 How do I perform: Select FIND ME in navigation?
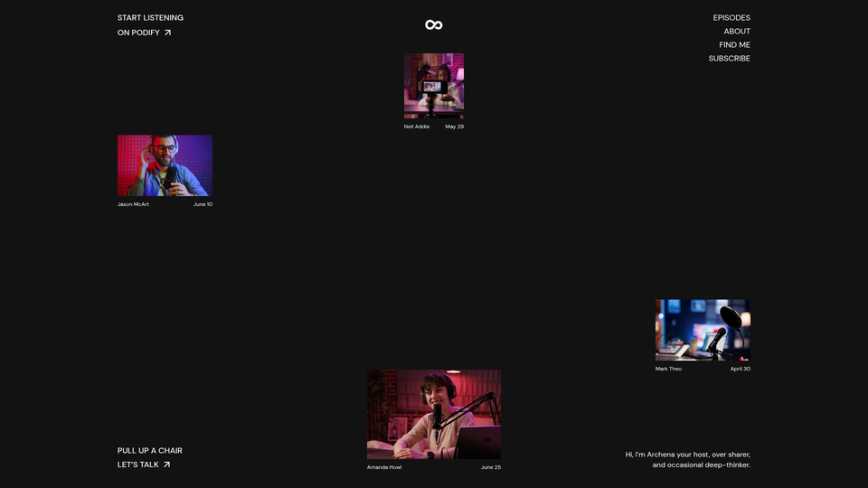[x=734, y=45]
